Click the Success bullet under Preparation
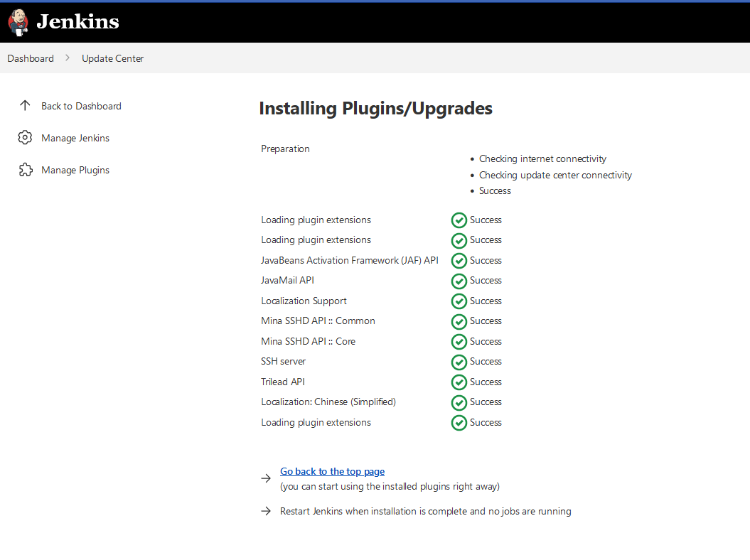The width and height of the screenshot is (750, 560). point(495,190)
